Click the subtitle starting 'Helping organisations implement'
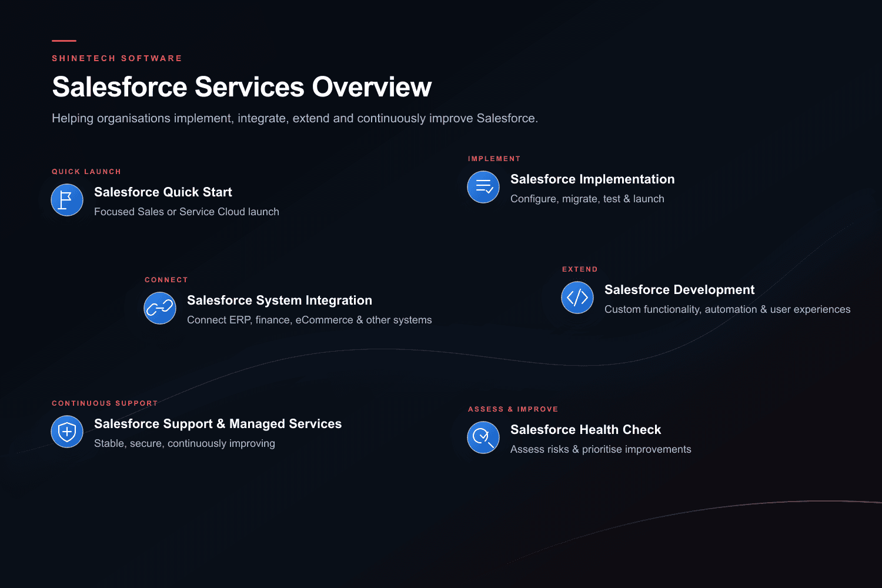 [x=295, y=118]
